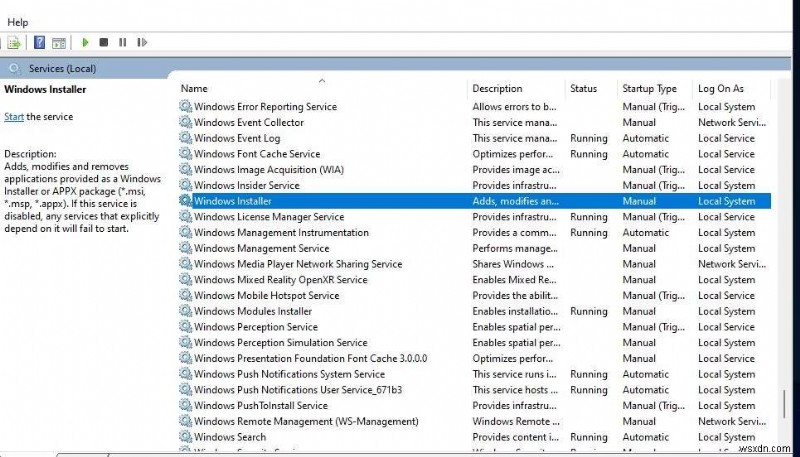800x457 pixels.
Task: Sort by the Name column header
Action: (x=194, y=89)
